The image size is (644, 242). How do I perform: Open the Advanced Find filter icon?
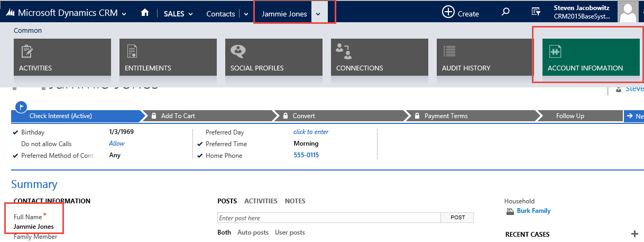(536, 13)
